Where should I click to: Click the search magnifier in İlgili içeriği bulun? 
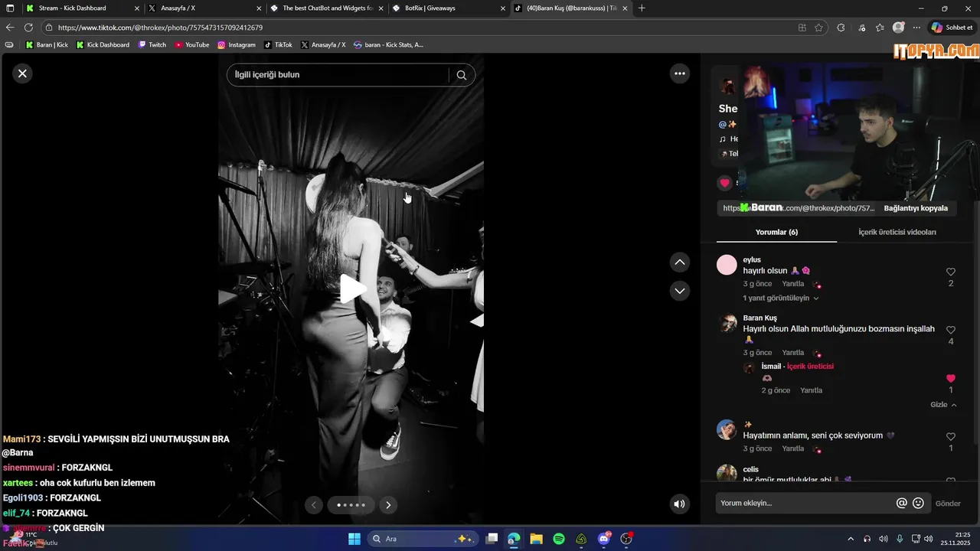pos(461,75)
